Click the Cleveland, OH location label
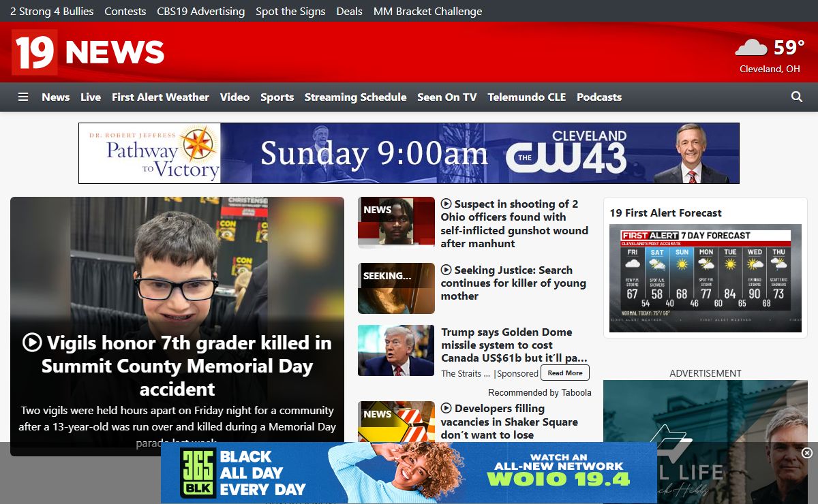This screenshot has width=818, height=504. (x=770, y=69)
